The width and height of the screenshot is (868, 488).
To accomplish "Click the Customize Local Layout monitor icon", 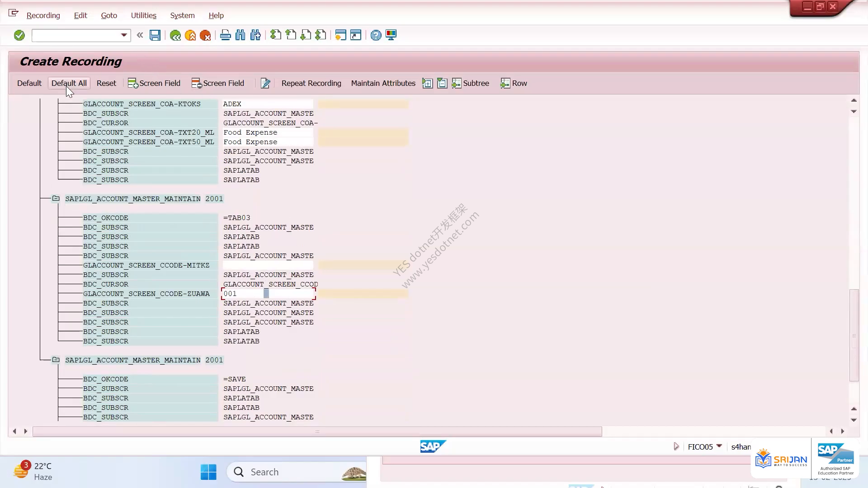I will pos(391,35).
